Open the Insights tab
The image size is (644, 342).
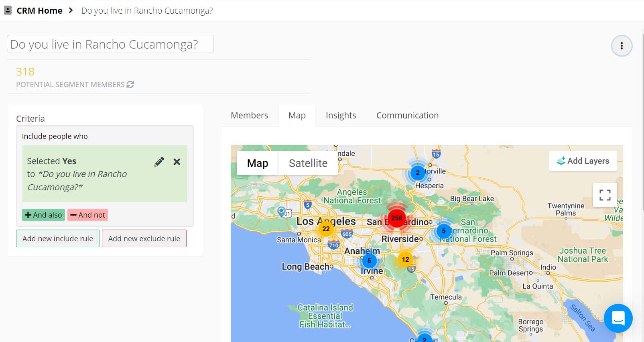click(x=341, y=116)
